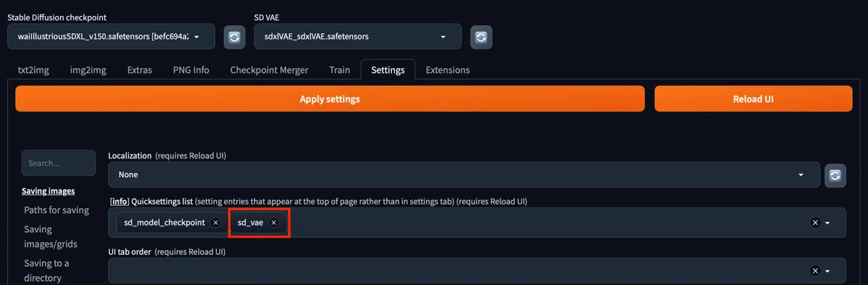Refresh the Localization list
Viewport: 868px width, 285px height.
tap(835, 175)
